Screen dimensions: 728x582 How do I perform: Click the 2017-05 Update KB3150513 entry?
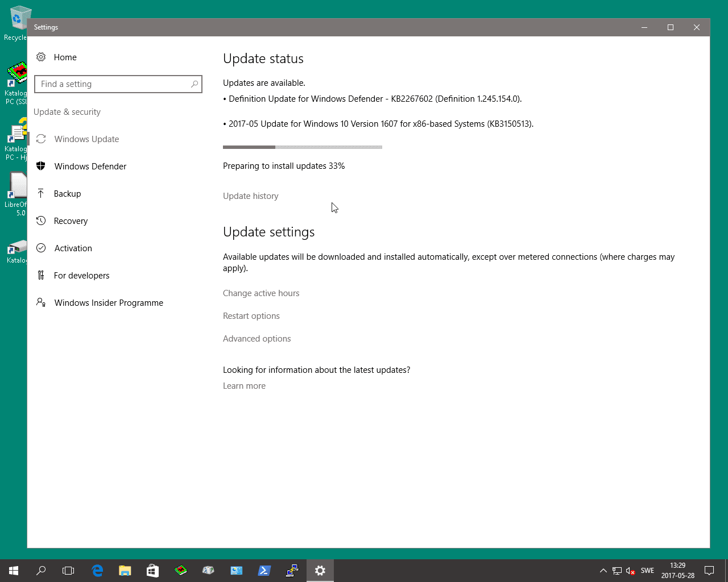pos(378,124)
